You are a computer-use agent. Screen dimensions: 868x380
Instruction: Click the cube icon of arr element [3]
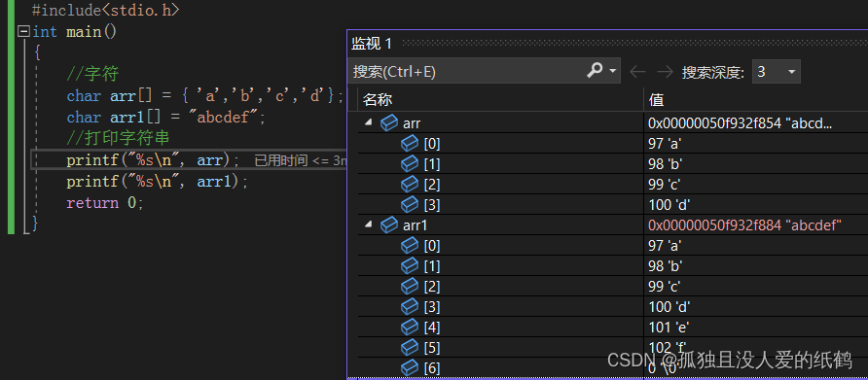point(409,205)
